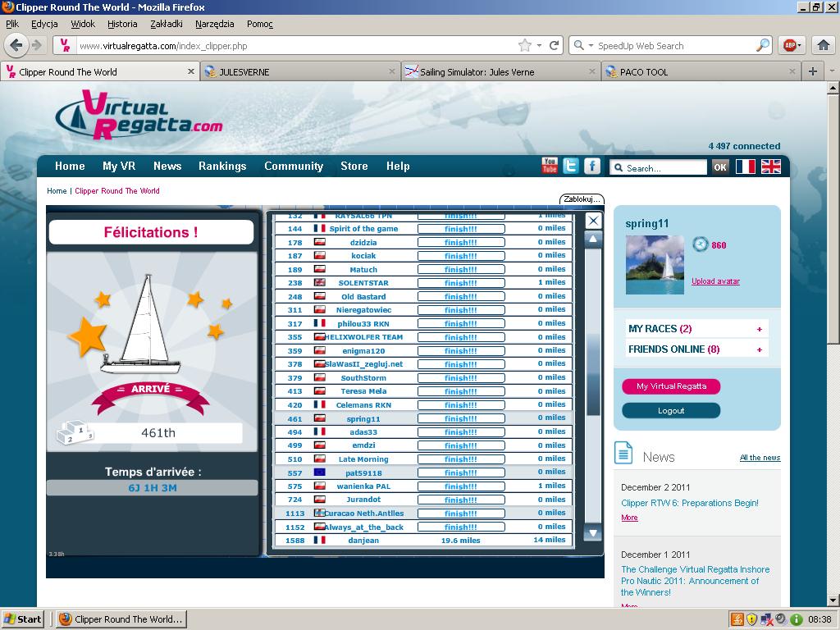Image resolution: width=840 pixels, height=630 pixels.
Task: Expand the FRIENDS ONLINE section
Action: pos(759,349)
